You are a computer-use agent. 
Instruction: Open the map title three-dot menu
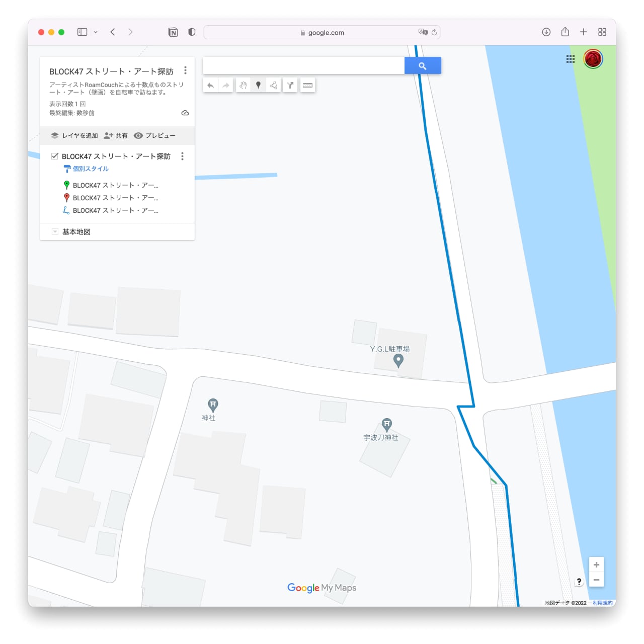185,70
